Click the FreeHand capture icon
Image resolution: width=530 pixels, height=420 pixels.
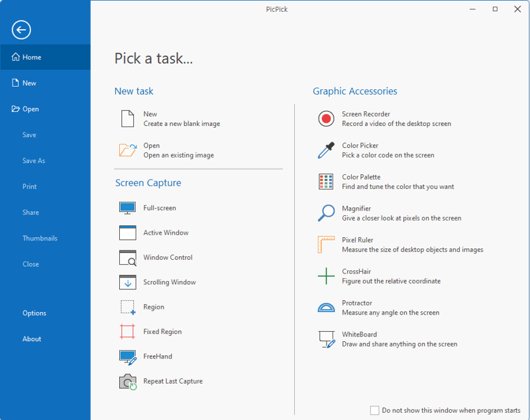pyautogui.click(x=128, y=357)
